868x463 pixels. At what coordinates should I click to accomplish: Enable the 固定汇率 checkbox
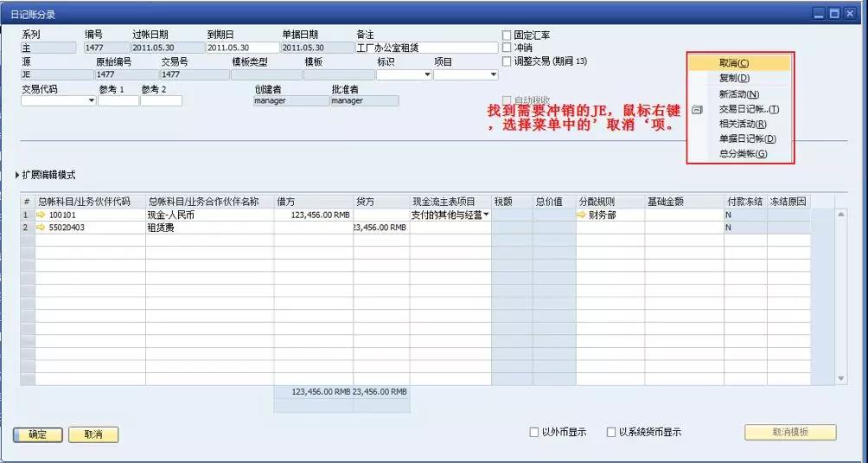[507, 35]
